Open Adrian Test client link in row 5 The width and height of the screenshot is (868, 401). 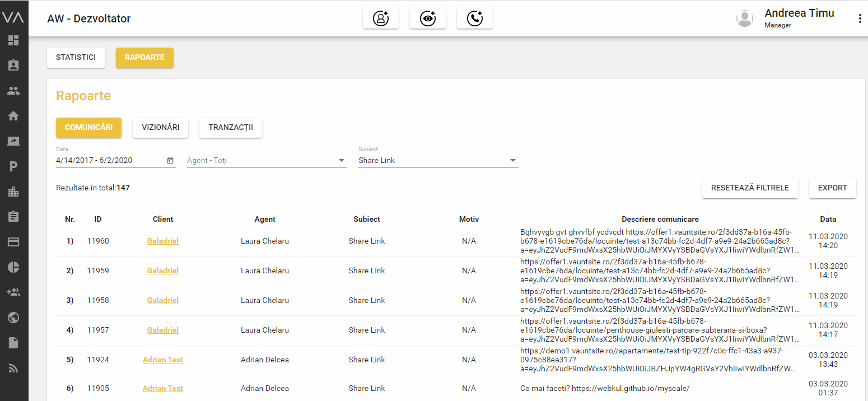tap(163, 360)
